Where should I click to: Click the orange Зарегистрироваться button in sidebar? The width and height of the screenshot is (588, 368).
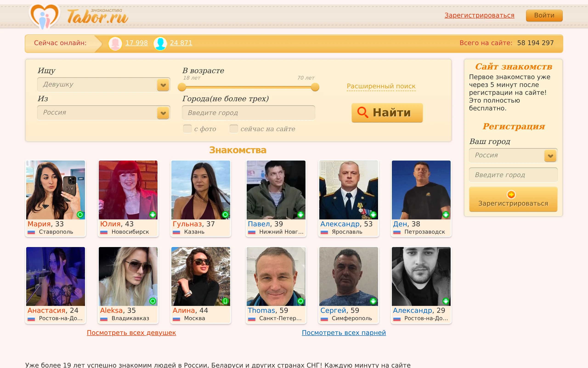pos(513,199)
